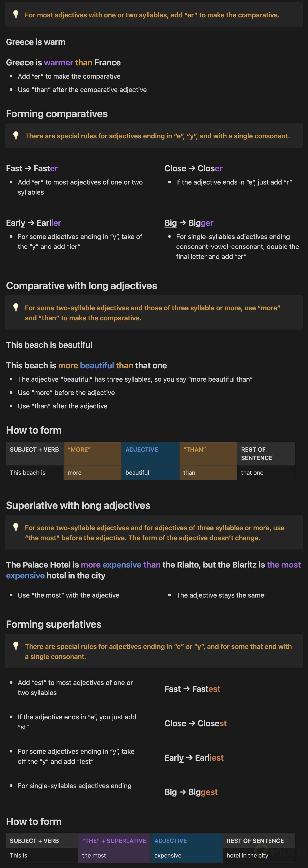Click underlined "Big" in "Big → Biggest"
The width and height of the screenshot is (308, 868).
(170, 792)
